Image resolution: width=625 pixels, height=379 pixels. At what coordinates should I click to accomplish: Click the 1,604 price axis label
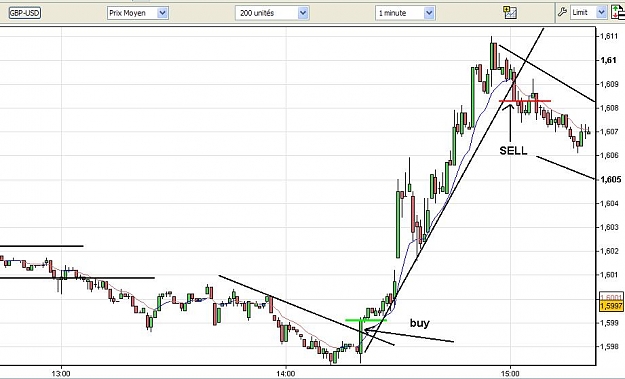(x=609, y=203)
